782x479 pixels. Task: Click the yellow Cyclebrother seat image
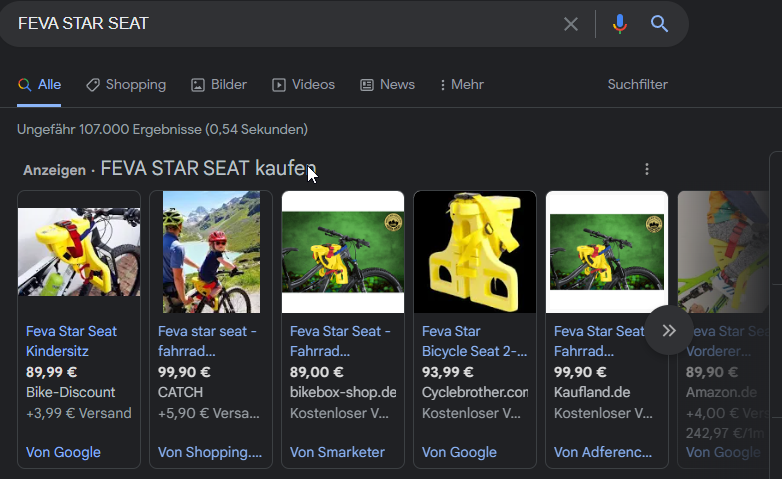475,251
